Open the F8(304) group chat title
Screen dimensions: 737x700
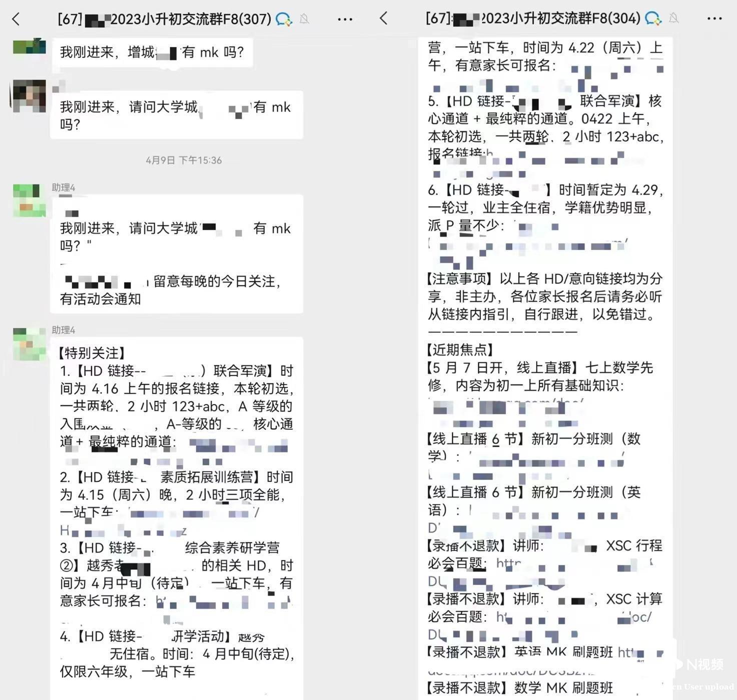(x=533, y=18)
